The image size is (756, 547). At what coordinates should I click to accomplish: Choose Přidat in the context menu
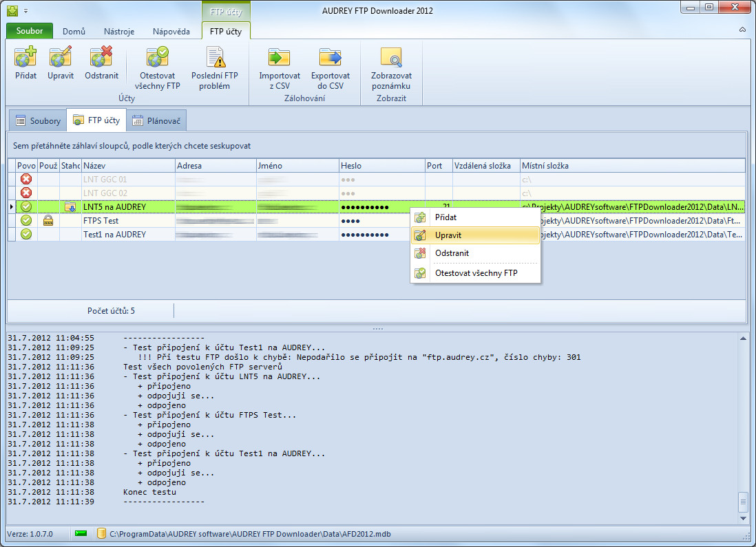pyautogui.click(x=475, y=217)
